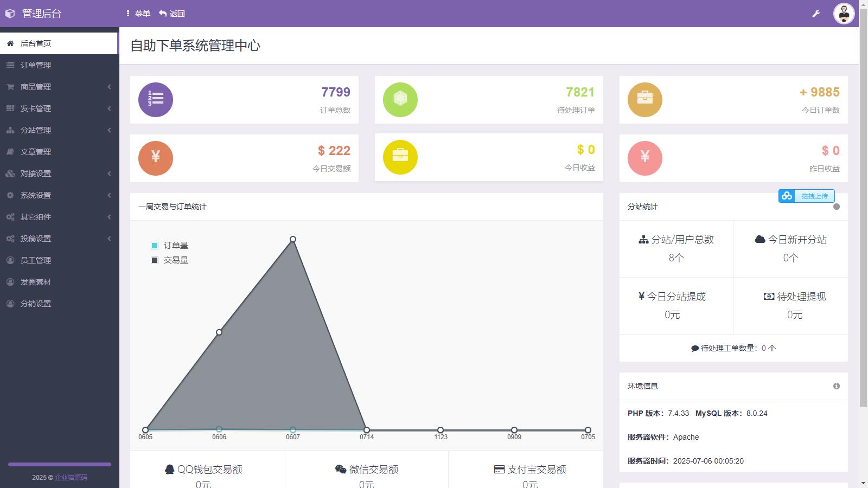The height and width of the screenshot is (488, 868).
Task: Click the purple progress bar above the copyright
Action: (x=60, y=464)
